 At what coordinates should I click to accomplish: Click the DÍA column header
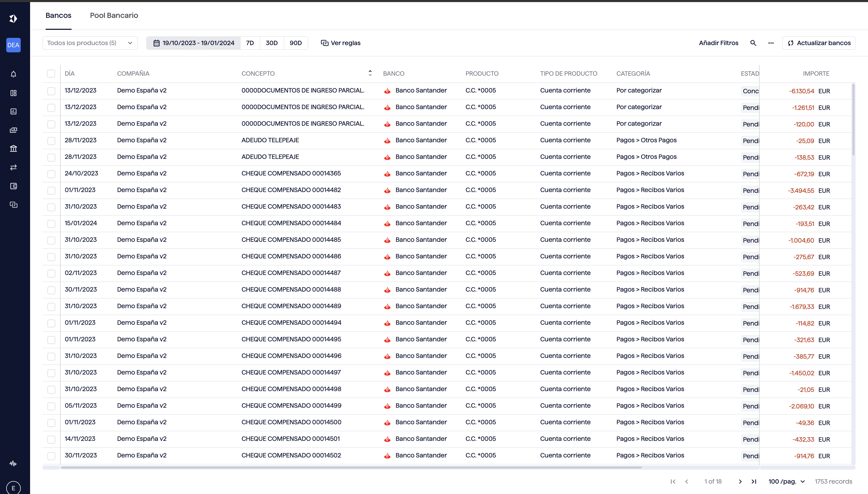(69, 74)
